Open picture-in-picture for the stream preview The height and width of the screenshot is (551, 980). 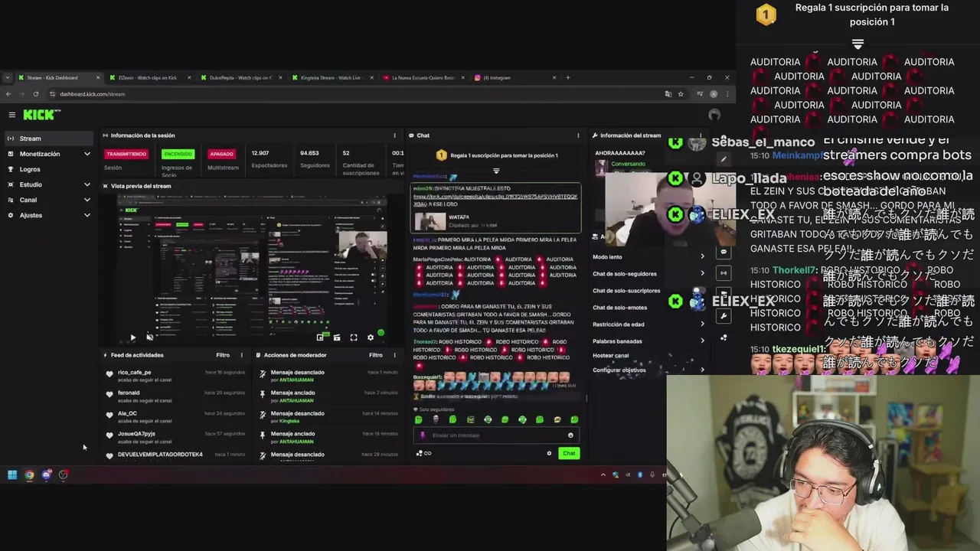[x=320, y=337]
